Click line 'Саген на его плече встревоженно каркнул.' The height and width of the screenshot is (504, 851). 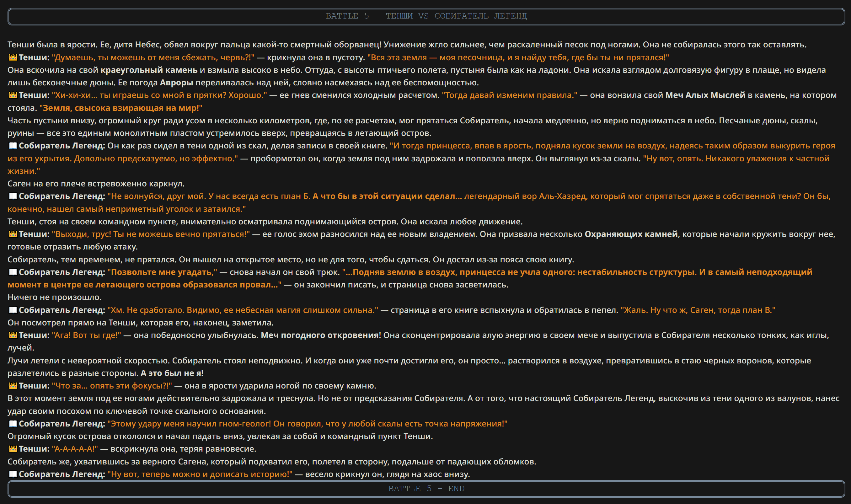[x=96, y=184]
